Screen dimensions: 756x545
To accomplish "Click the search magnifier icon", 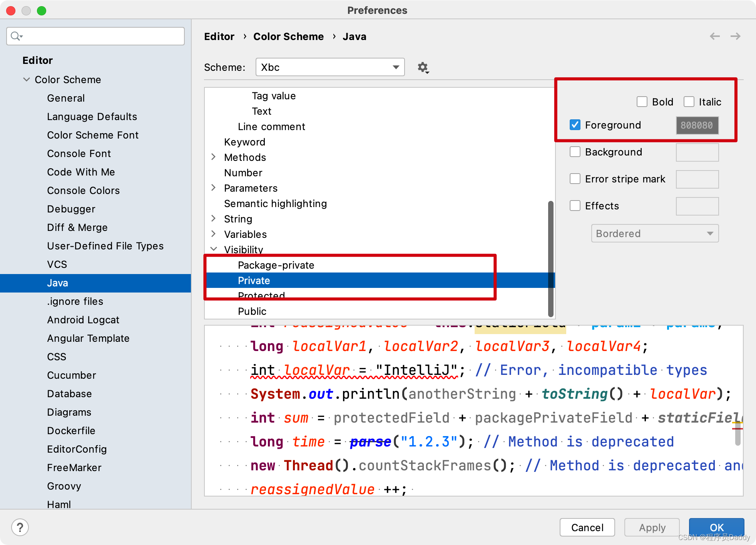I will [16, 36].
